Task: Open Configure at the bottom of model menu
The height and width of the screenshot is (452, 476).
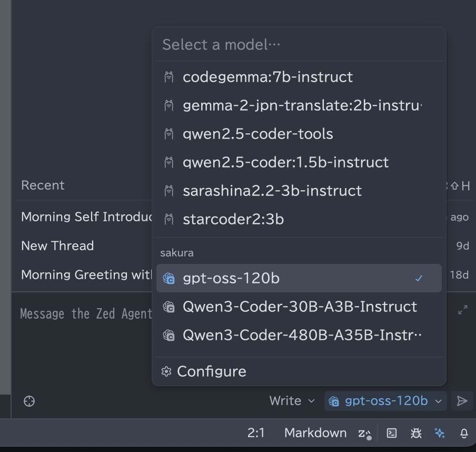Action: (211, 371)
